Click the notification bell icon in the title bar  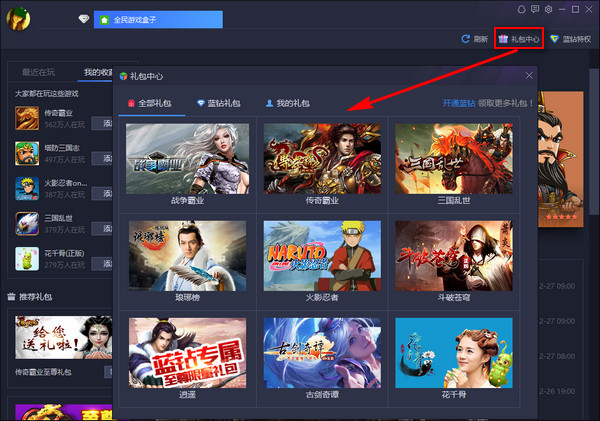click(521, 9)
